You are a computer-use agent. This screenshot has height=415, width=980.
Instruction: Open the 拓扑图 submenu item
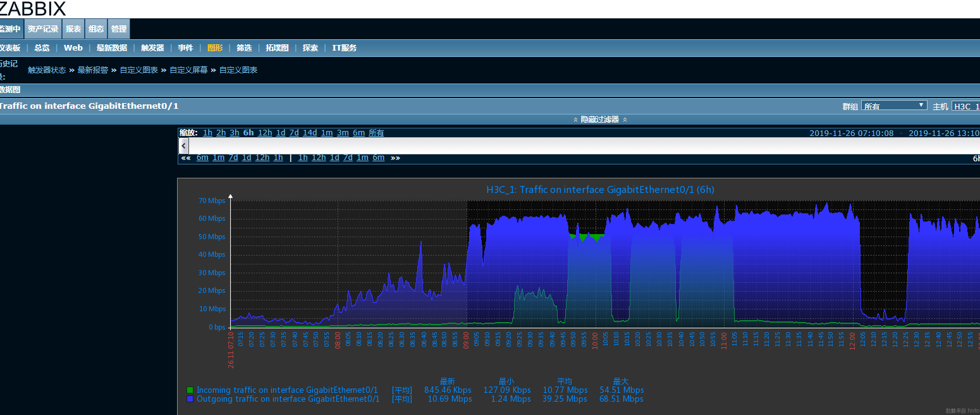coord(277,48)
